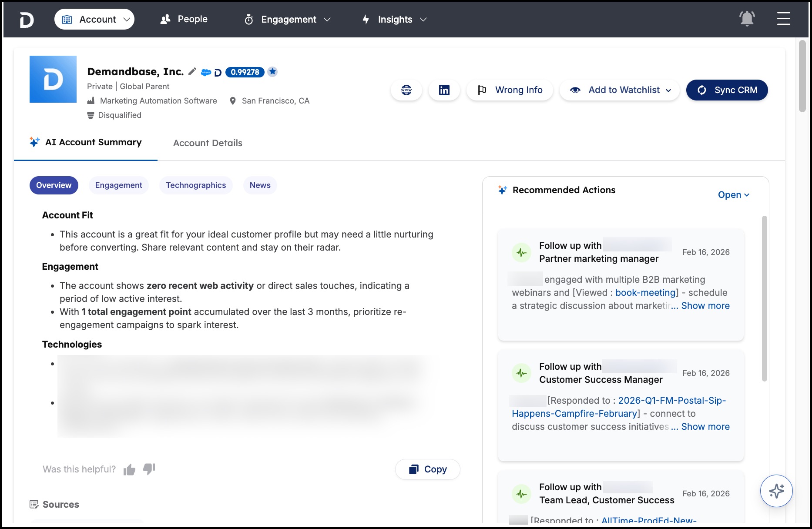Click activity icon on Customer Success Manager card
Image resolution: width=812 pixels, height=529 pixels.
(521, 373)
